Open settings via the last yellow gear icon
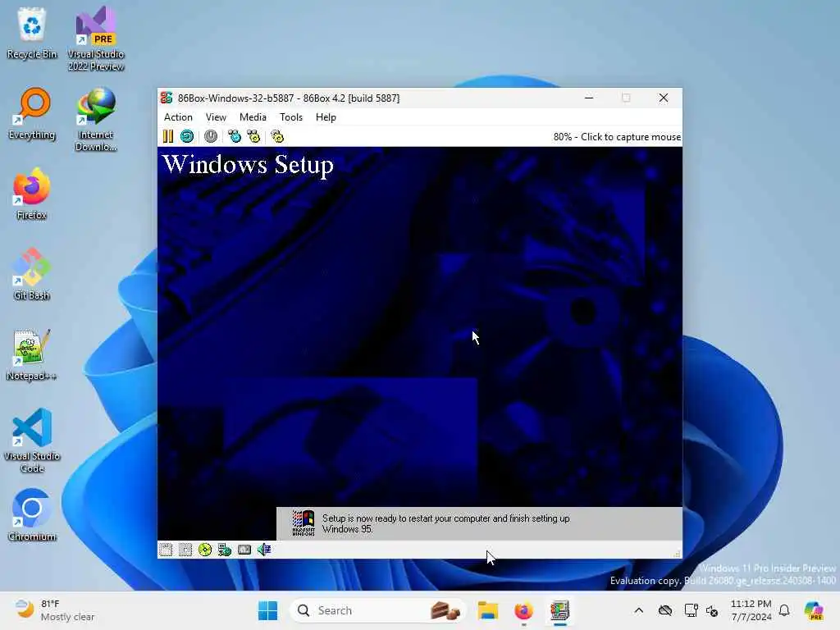This screenshot has height=630, width=840. 277,137
